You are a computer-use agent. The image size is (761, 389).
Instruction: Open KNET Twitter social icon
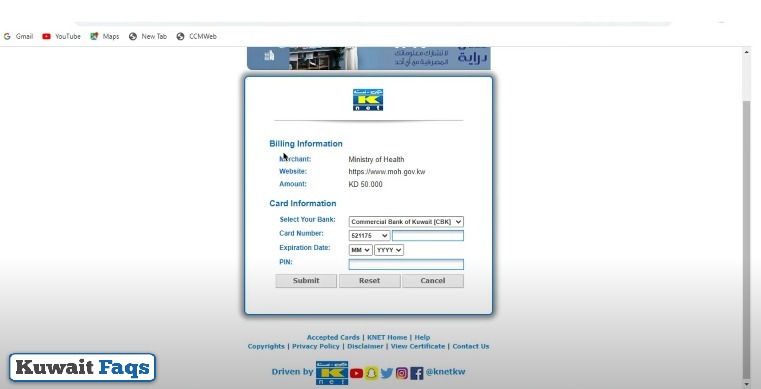(387, 373)
